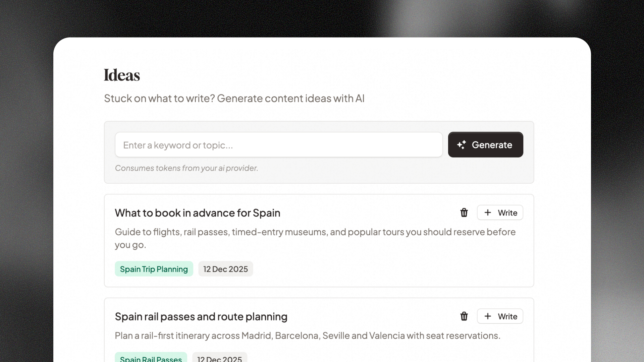Click the second card's 12 Dec 2025 date chip
This screenshot has height=362, width=644.
219,358
